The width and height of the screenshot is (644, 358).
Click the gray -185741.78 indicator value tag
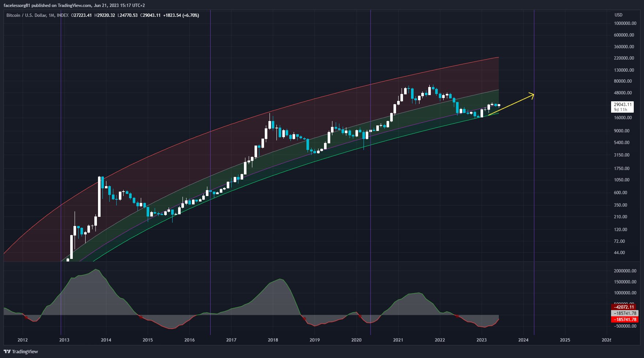click(x=625, y=313)
